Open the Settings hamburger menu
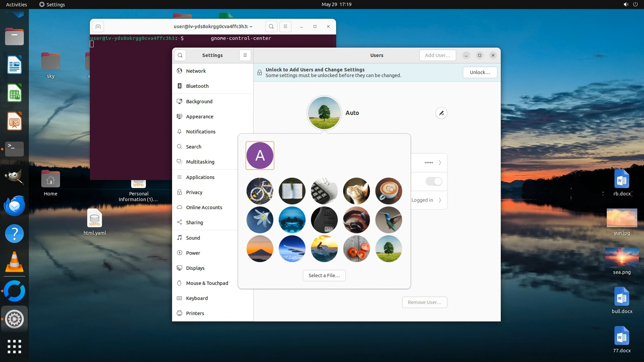 click(245, 55)
